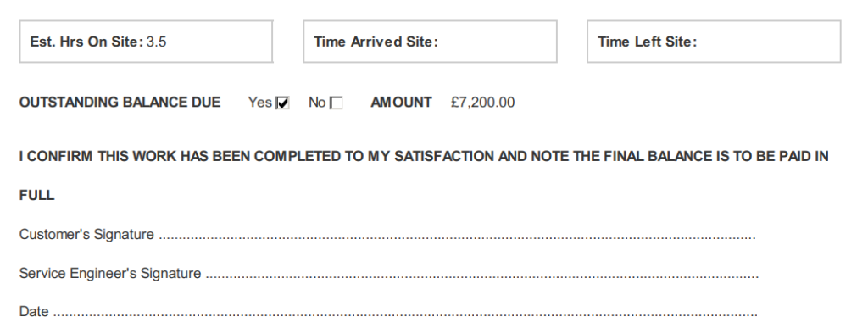
Task: Click the Time Arrived Site field
Action: [x=430, y=42]
